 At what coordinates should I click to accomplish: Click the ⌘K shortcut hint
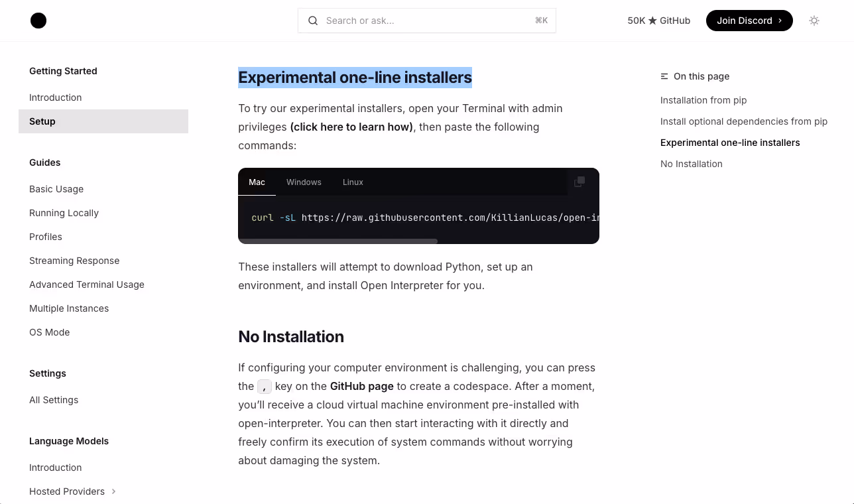coord(541,21)
